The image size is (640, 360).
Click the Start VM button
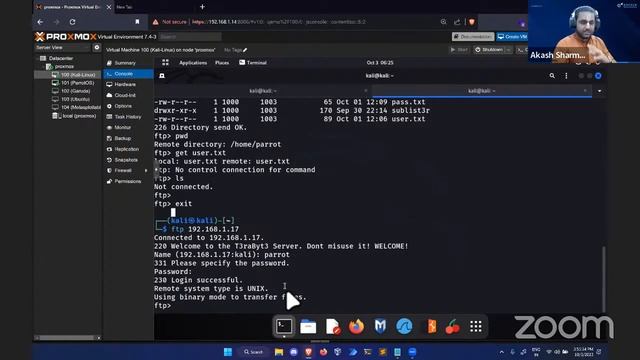point(459,50)
